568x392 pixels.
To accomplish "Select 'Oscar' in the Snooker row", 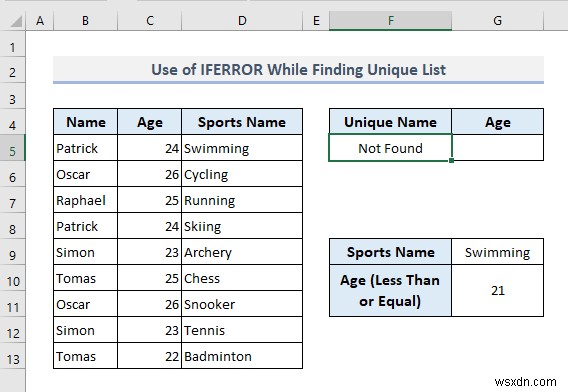I will click(85, 304).
